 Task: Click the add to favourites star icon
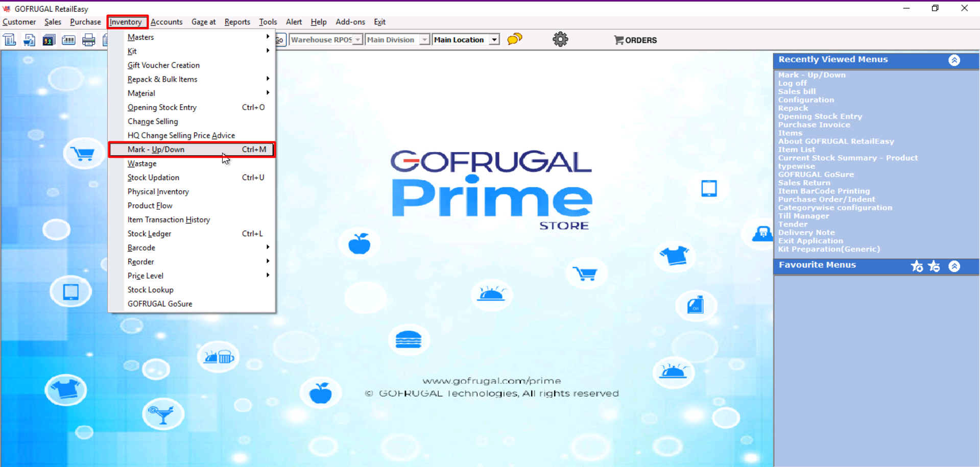(x=917, y=266)
